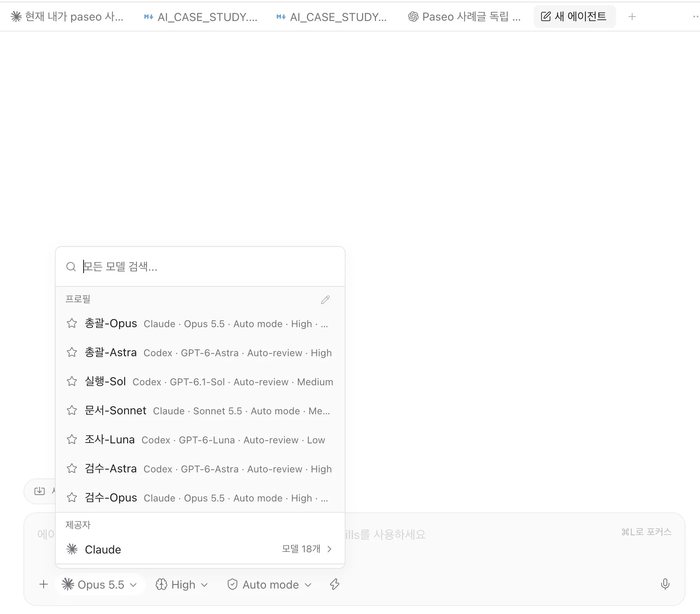Open the High effort dropdown
This screenshot has height=614, width=700.
(x=182, y=585)
